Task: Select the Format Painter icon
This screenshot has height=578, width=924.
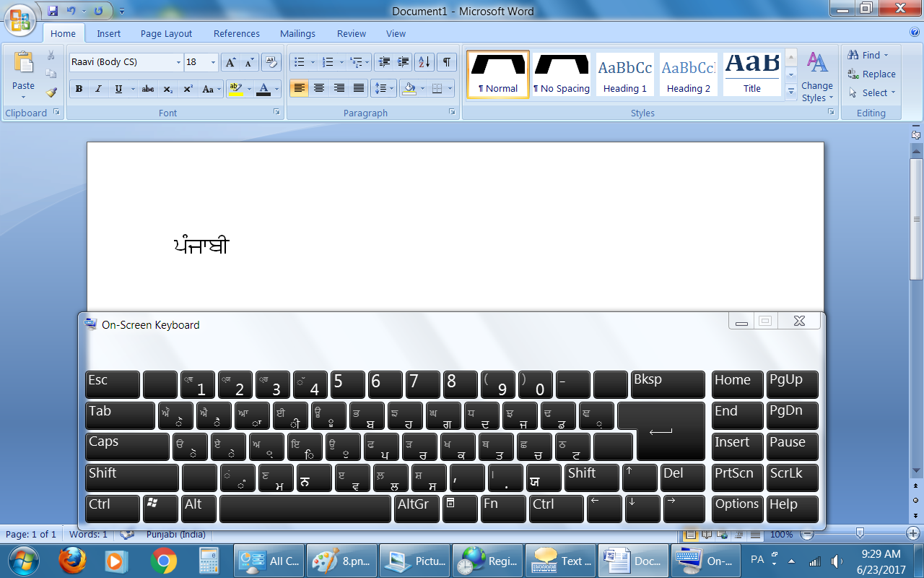Action: click(x=51, y=92)
